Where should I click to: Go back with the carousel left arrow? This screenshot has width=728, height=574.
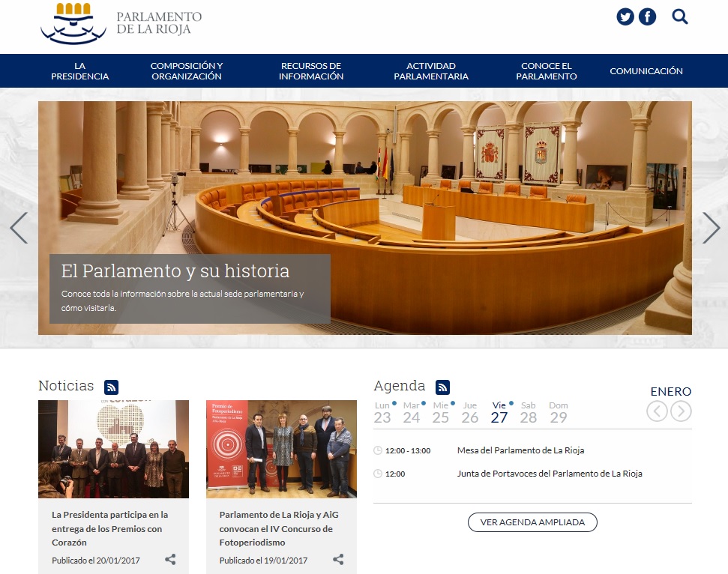(x=19, y=227)
